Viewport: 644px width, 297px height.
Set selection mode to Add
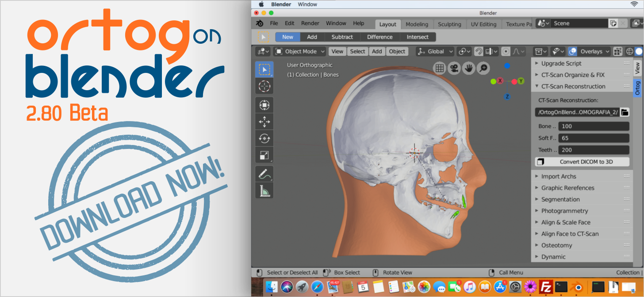[x=312, y=37]
